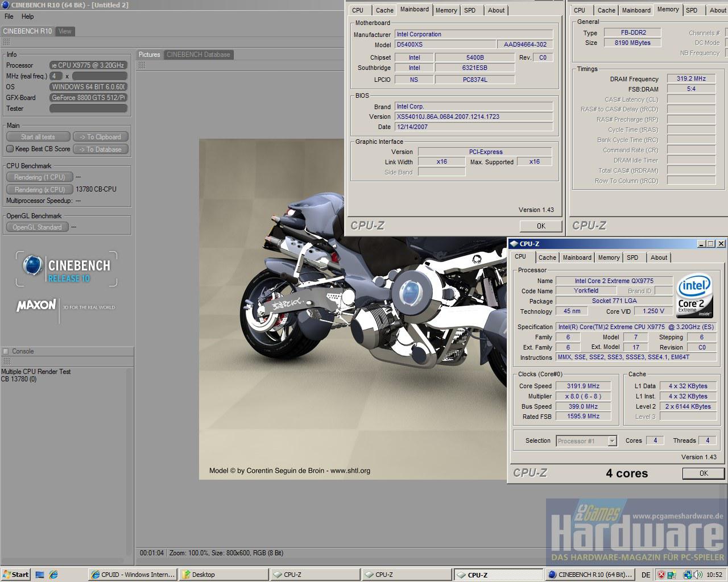Open Memory tab in Mainboard CPU-Z window

click(446, 10)
